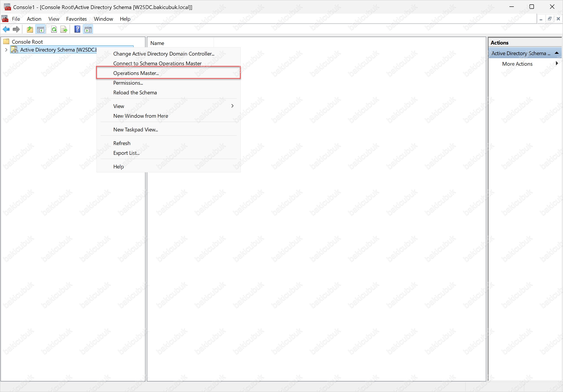Restore the inner MDI child window
Screen dimensions: 563x392
(x=550, y=19)
